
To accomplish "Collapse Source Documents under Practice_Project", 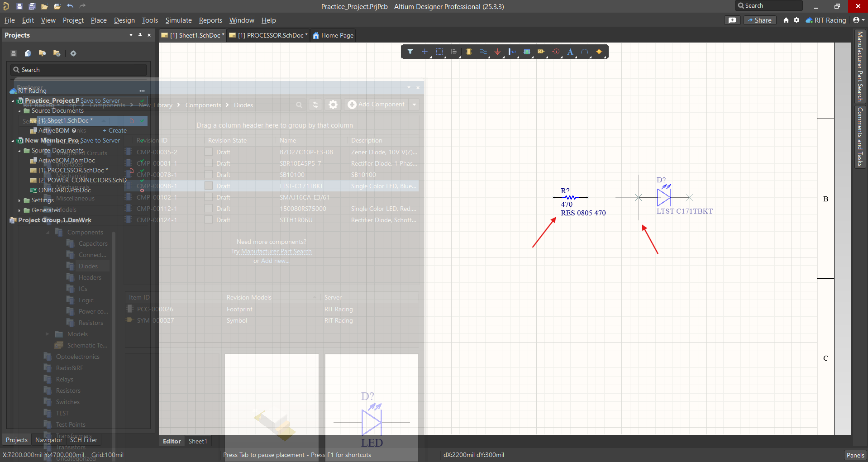I will (x=19, y=111).
